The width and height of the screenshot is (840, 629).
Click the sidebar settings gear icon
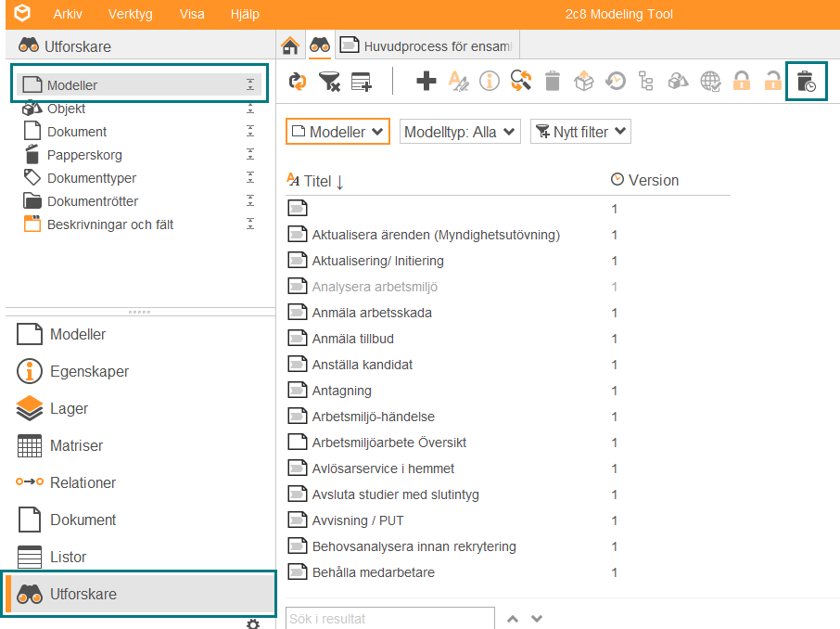click(x=253, y=623)
